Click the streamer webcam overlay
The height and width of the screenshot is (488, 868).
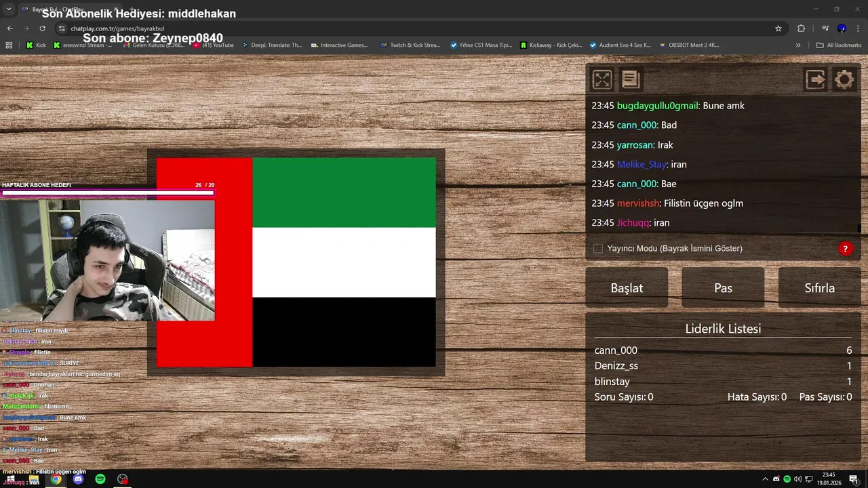tap(107, 260)
